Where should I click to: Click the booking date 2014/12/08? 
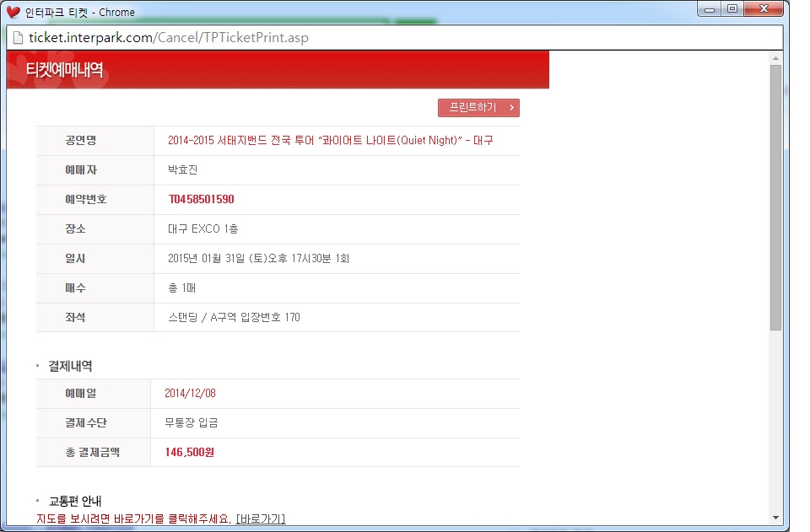190,394
